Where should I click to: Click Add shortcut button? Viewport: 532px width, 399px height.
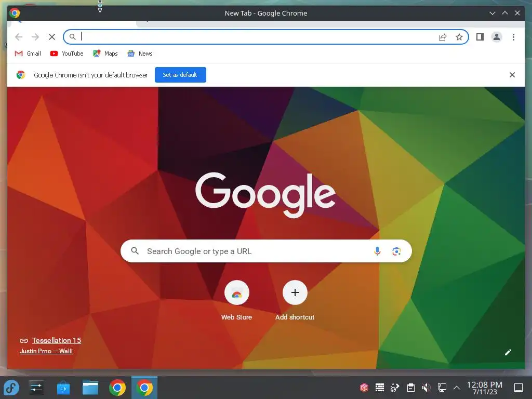(295, 301)
